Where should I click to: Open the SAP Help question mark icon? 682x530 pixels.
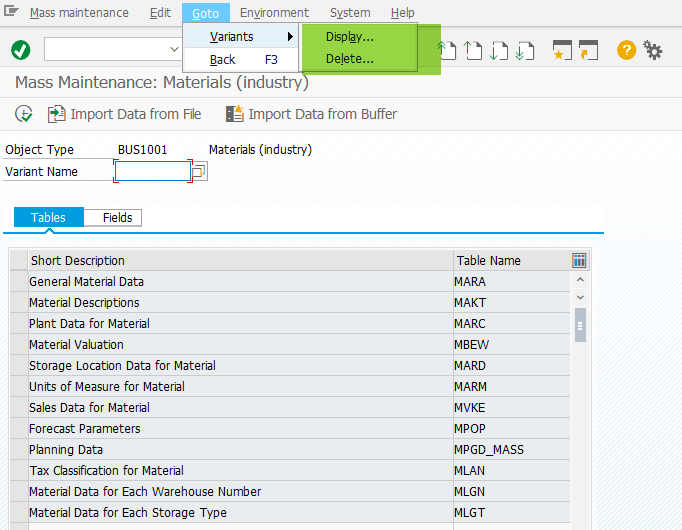626,50
